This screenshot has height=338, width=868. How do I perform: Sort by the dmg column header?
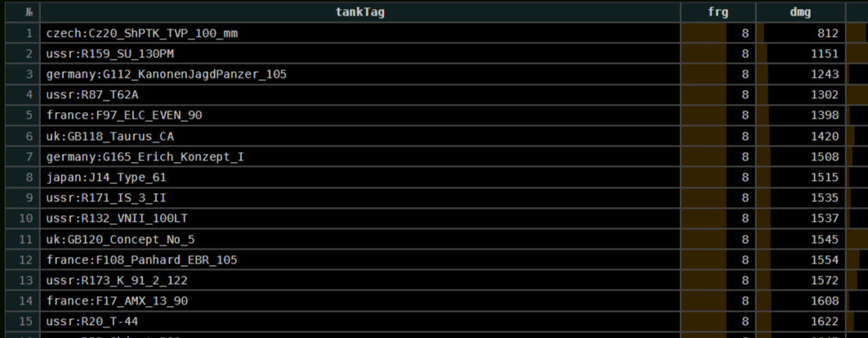pyautogui.click(x=799, y=11)
